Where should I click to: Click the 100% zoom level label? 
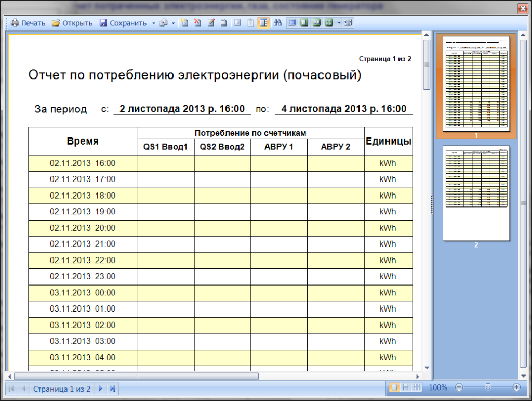(x=438, y=387)
